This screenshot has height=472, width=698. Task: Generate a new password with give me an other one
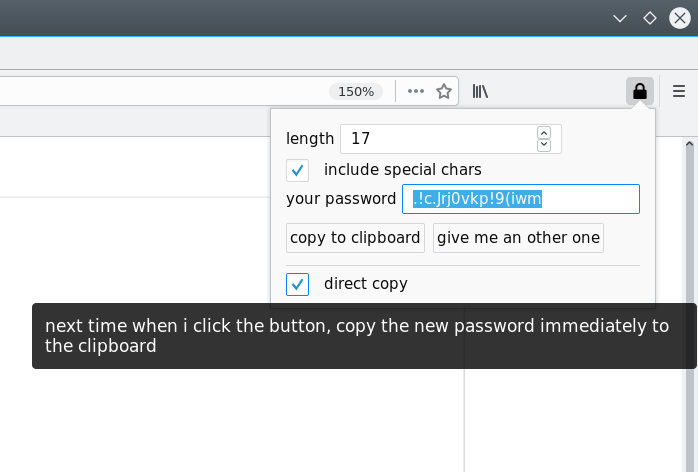518,238
